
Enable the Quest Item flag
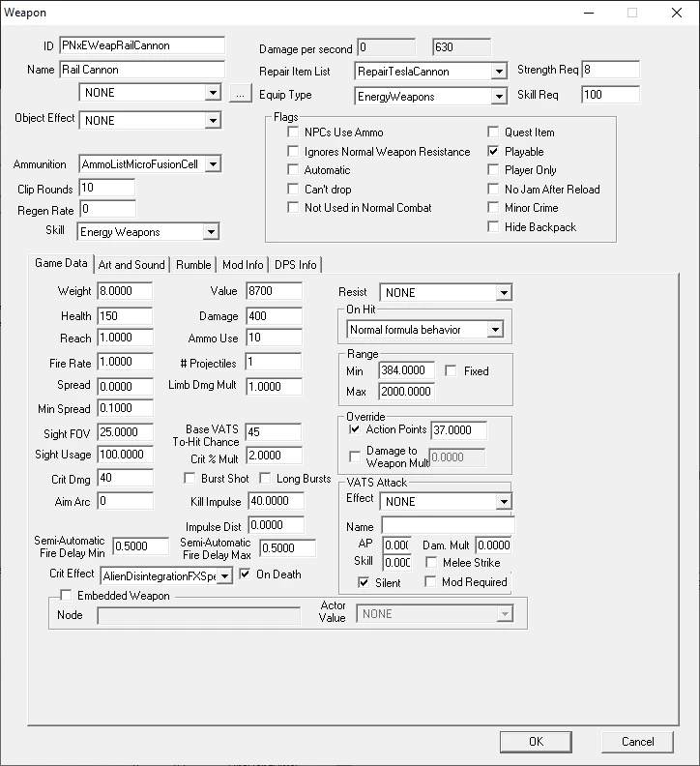(x=493, y=132)
